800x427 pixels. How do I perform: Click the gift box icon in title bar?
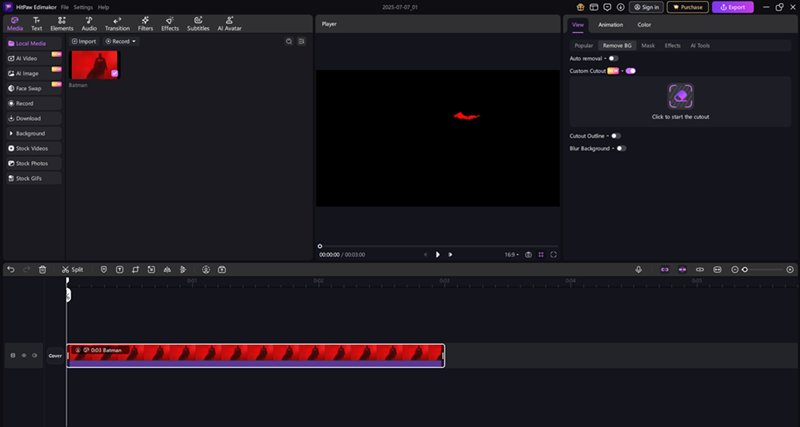pyautogui.click(x=581, y=7)
